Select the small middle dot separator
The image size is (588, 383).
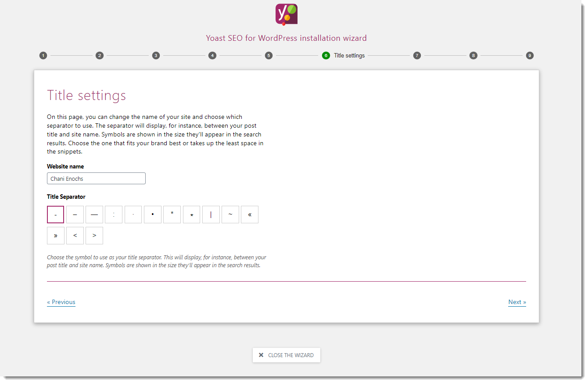pos(133,215)
